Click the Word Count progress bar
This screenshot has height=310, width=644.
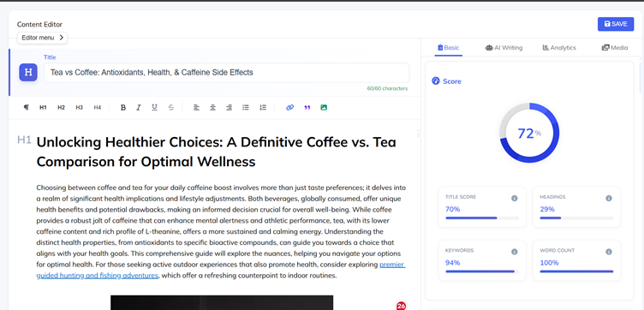tap(576, 271)
